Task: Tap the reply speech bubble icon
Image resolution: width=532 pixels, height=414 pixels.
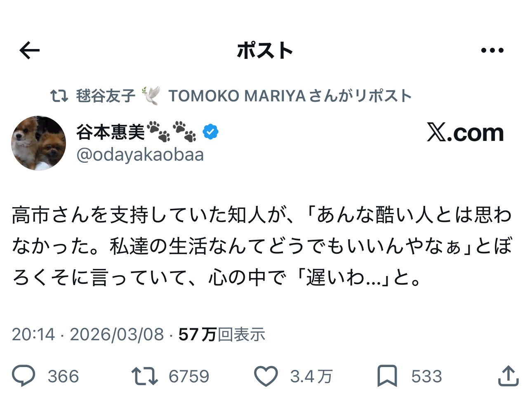Action: click(x=24, y=376)
